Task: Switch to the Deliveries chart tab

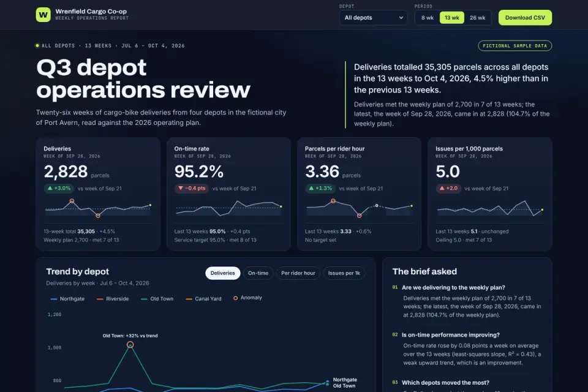Action: (222, 273)
